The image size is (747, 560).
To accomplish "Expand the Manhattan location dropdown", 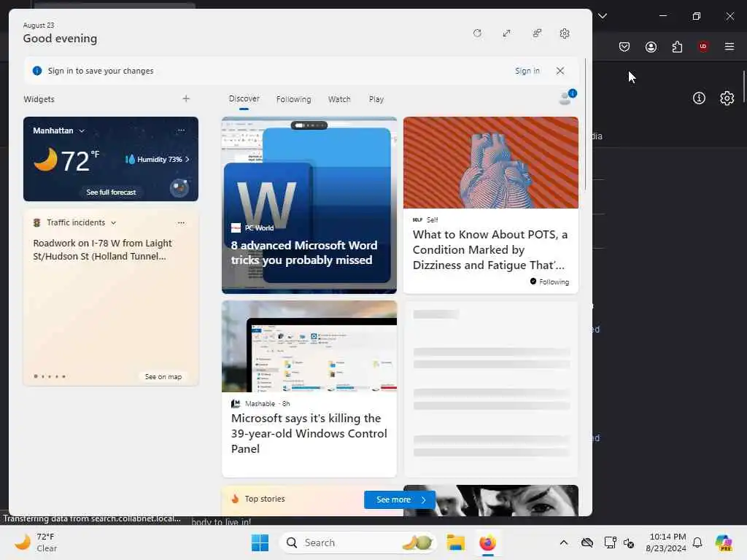I will (58, 131).
